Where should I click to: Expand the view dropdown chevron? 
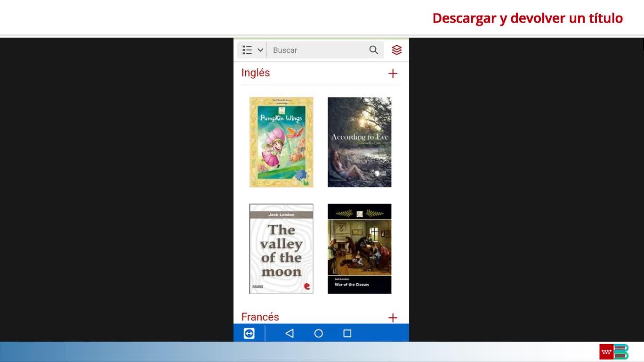[x=260, y=50]
